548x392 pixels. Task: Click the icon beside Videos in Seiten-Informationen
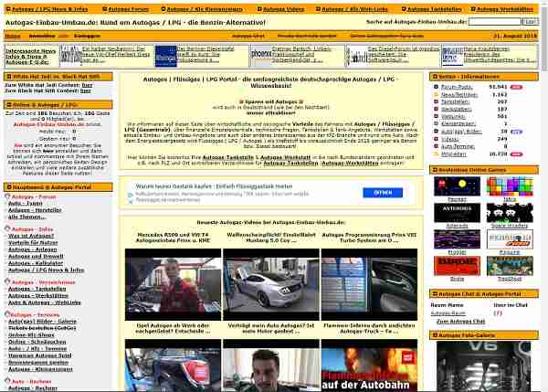436,139
